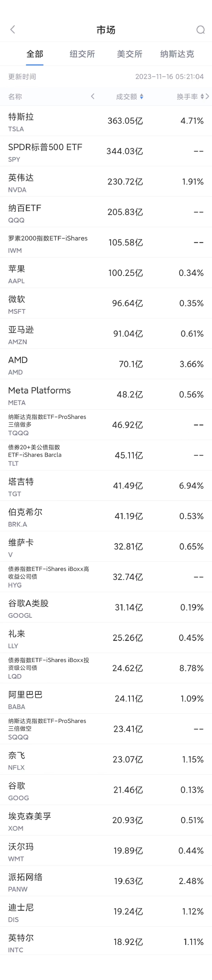
Task: Switch to the 美交所 tab
Action: pos(130,54)
